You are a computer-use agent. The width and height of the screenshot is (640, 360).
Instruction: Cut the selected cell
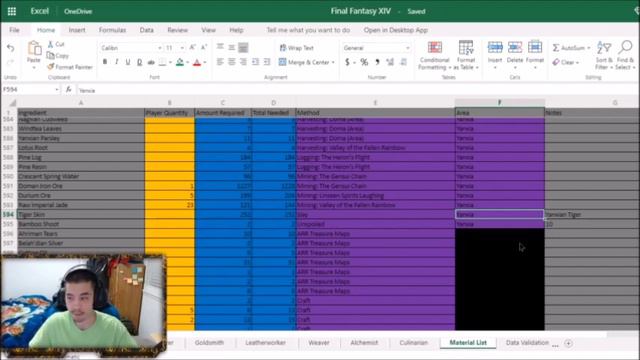(x=56, y=44)
